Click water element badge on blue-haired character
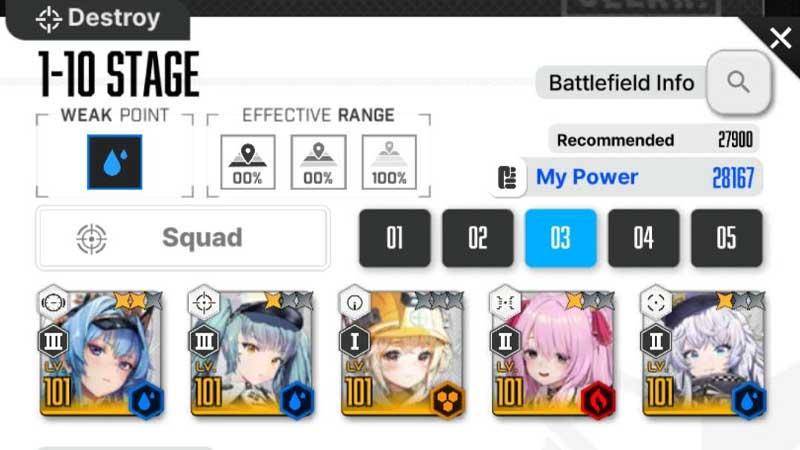Image resolution: width=800 pixels, height=450 pixels. [146, 401]
